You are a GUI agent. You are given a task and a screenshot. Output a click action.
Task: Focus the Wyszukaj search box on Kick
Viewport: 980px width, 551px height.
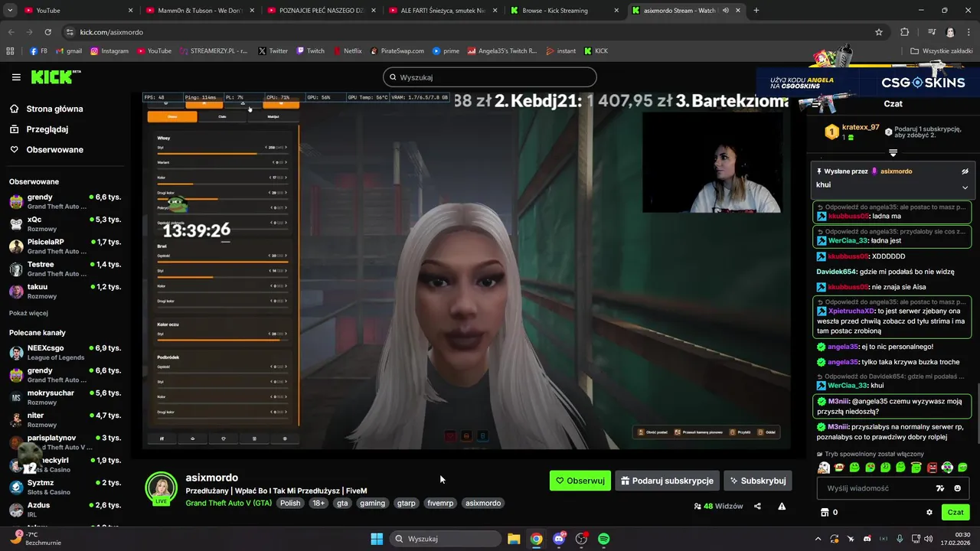click(490, 77)
